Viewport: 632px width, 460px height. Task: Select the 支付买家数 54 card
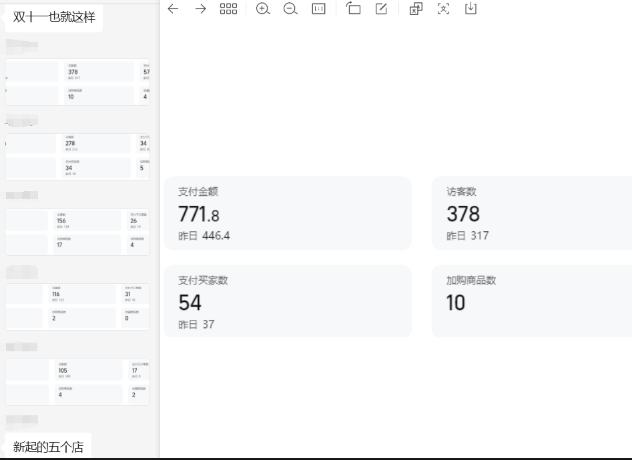pyautogui.click(x=287, y=301)
